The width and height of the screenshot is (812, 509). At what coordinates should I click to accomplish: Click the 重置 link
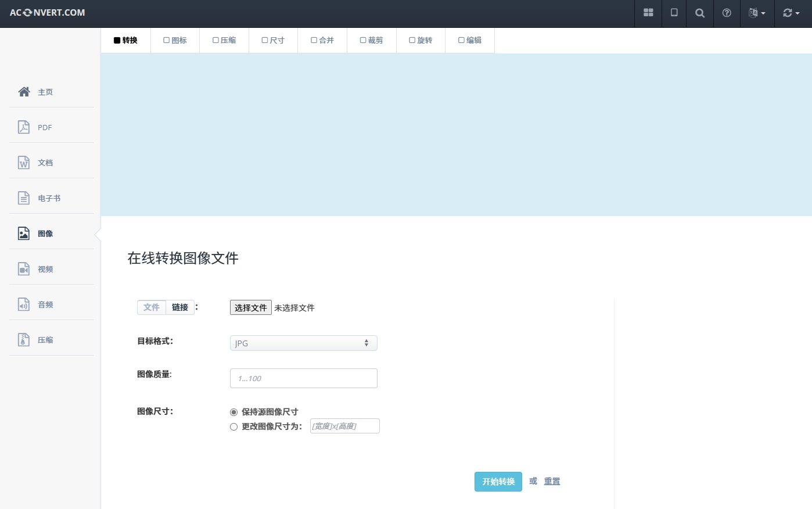(552, 481)
